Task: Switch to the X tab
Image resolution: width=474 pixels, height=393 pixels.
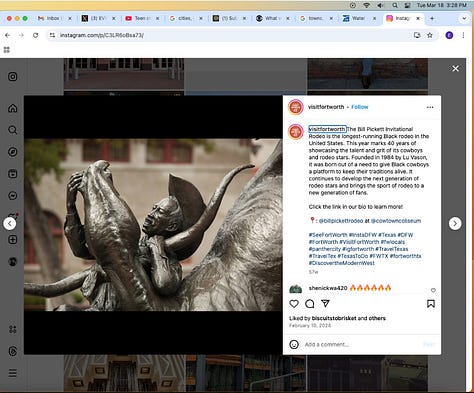Action: point(98,18)
